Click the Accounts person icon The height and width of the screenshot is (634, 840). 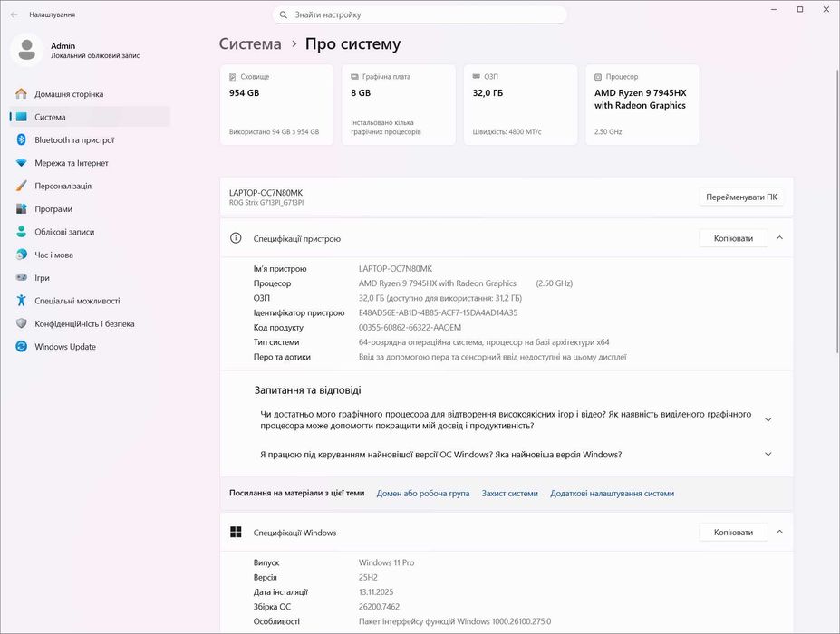pos(21,232)
